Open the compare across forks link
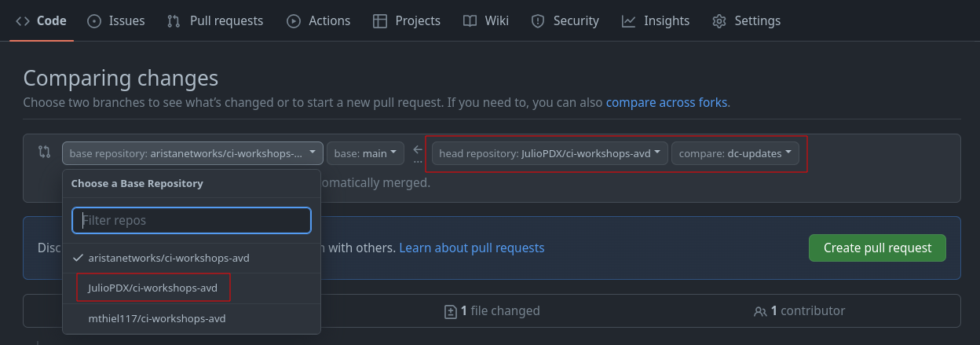This screenshot has width=980, height=345. (x=667, y=102)
